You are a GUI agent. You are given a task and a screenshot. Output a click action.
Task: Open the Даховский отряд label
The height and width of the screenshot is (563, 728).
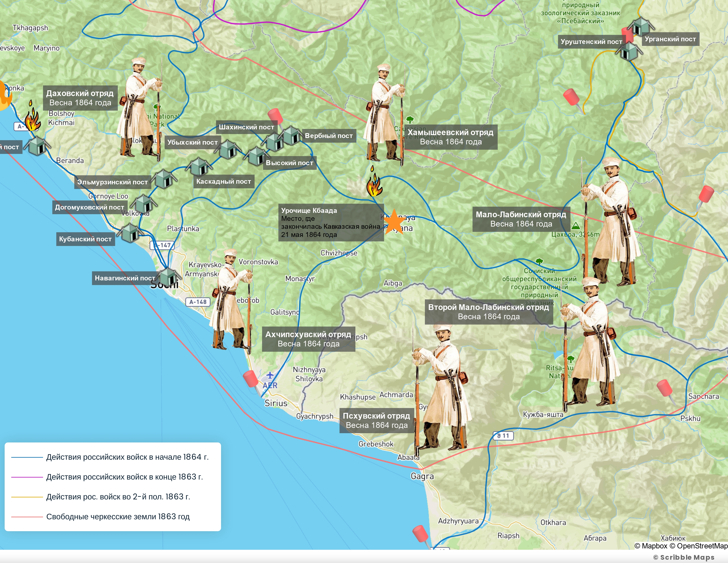tap(80, 98)
